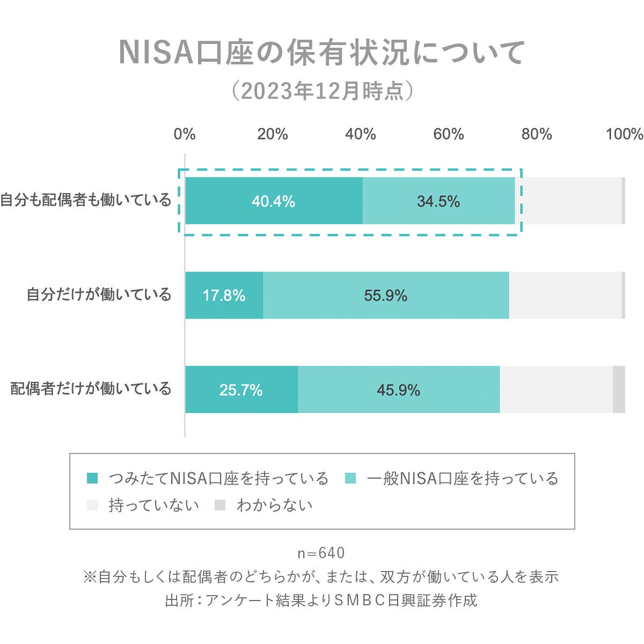
Task: Click the 配偶者だけが働いている row label
Action: (x=91, y=389)
